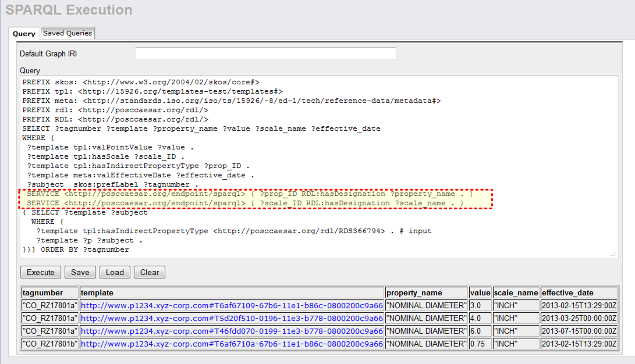This screenshot has height=364, width=635.
Task: Click the Load button
Action: 115,272
